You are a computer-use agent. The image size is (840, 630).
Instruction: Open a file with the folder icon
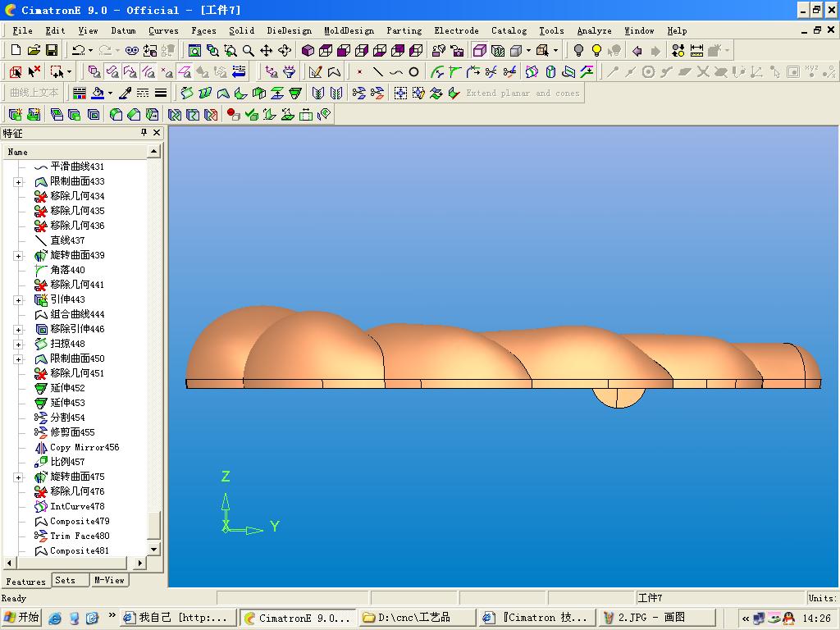point(34,50)
